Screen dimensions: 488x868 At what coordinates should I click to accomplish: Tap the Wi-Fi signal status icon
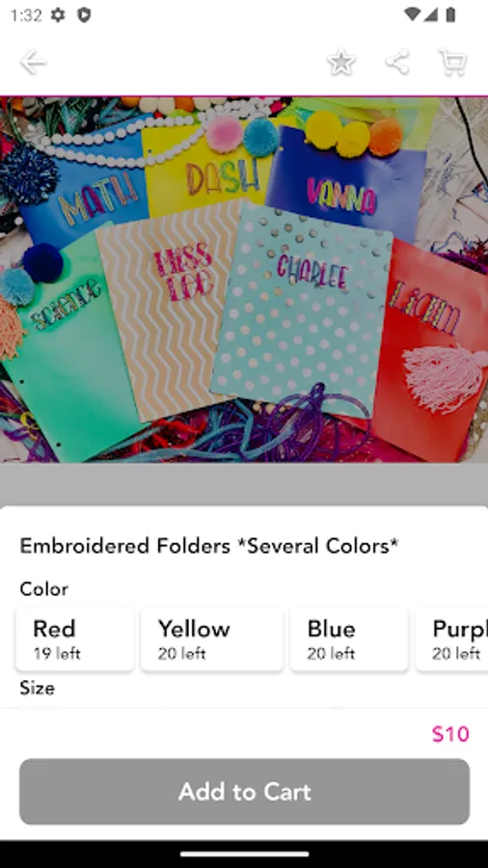coord(412,14)
